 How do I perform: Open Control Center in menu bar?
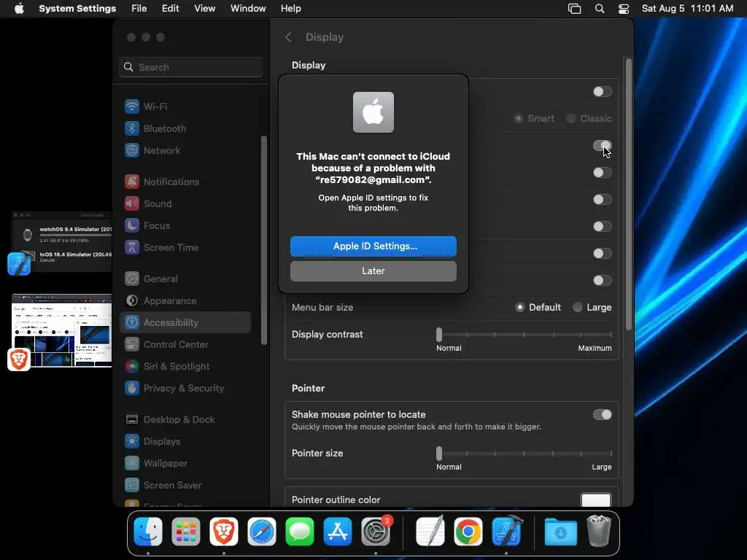(624, 9)
